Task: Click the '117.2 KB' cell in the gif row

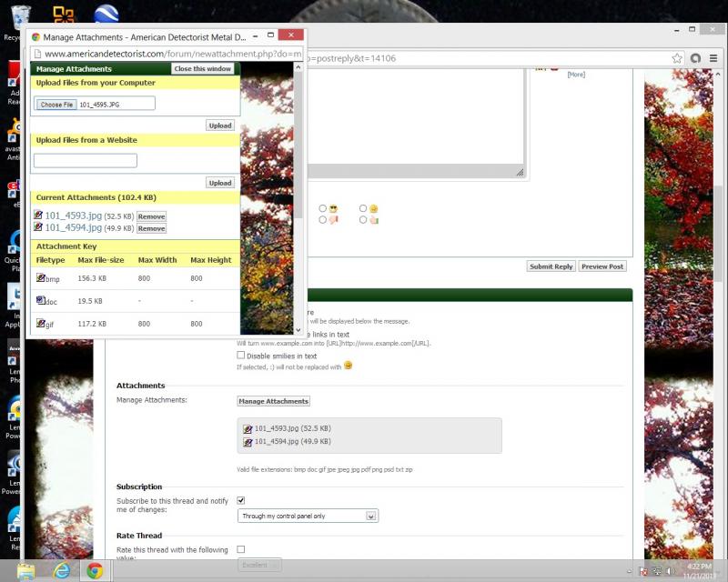Action: [x=92, y=324]
